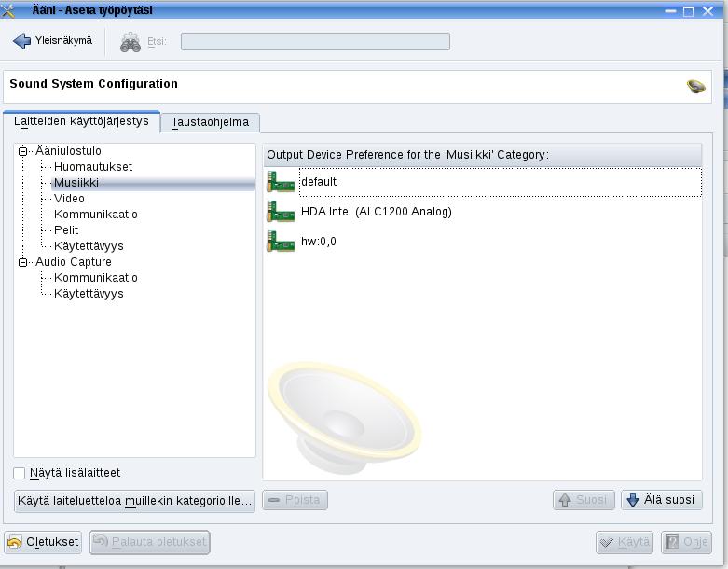Click the sound card icon beside HDA Intel
This screenshot has height=569, width=728.
point(281,212)
